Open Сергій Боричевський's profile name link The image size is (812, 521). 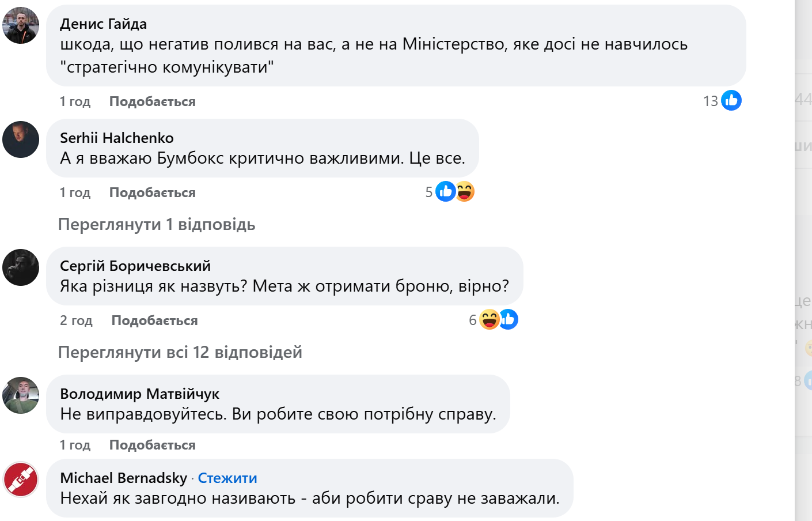click(x=135, y=266)
